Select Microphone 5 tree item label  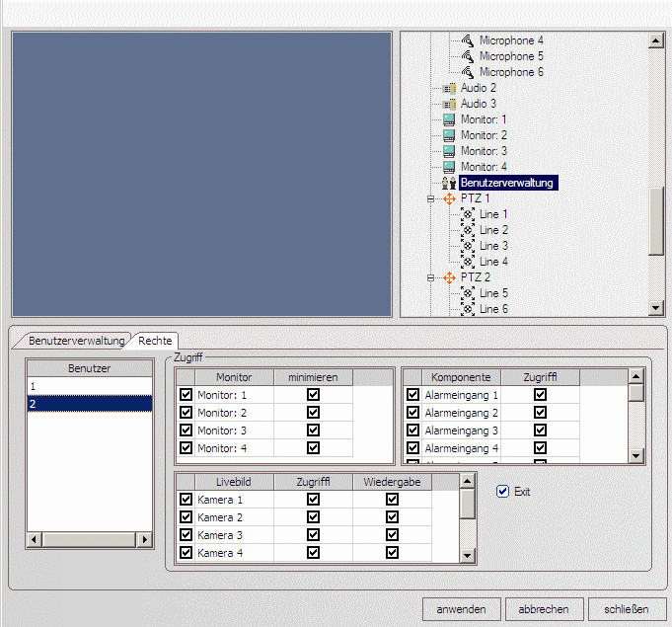(x=511, y=56)
